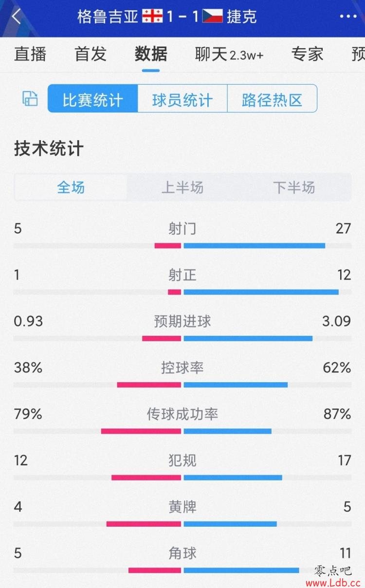
Task: Open the three-dot more options menu
Action: point(348,17)
